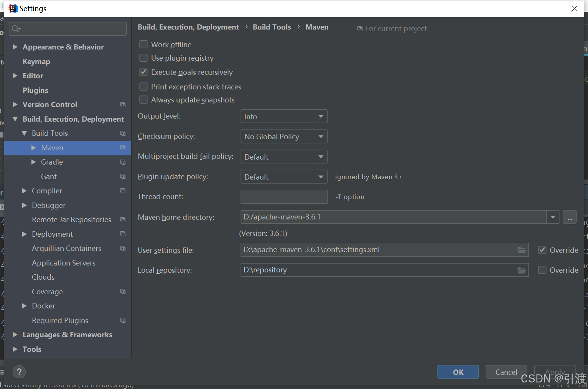Click the Thread count input field
The image size is (588, 389).
click(284, 197)
